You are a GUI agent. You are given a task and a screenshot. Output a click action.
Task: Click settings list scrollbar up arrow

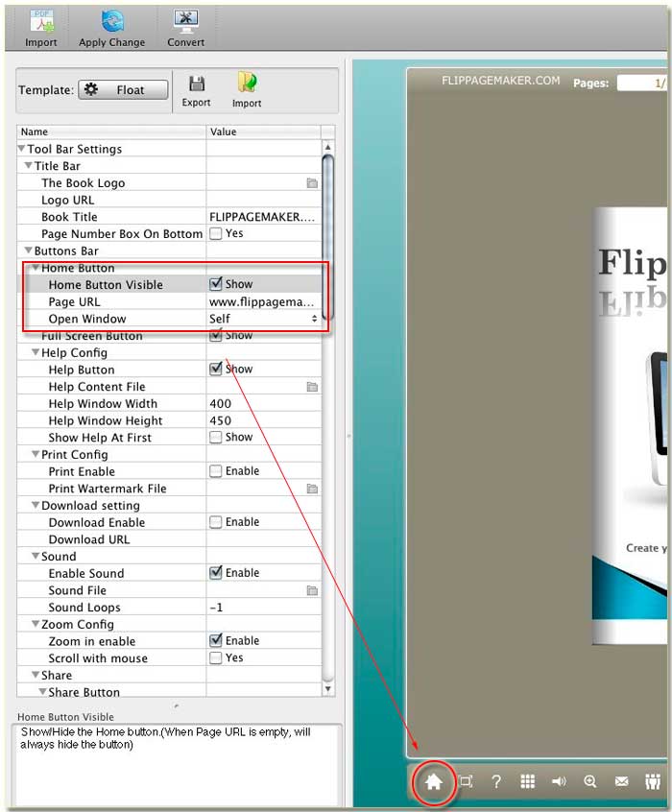(x=327, y=147)
